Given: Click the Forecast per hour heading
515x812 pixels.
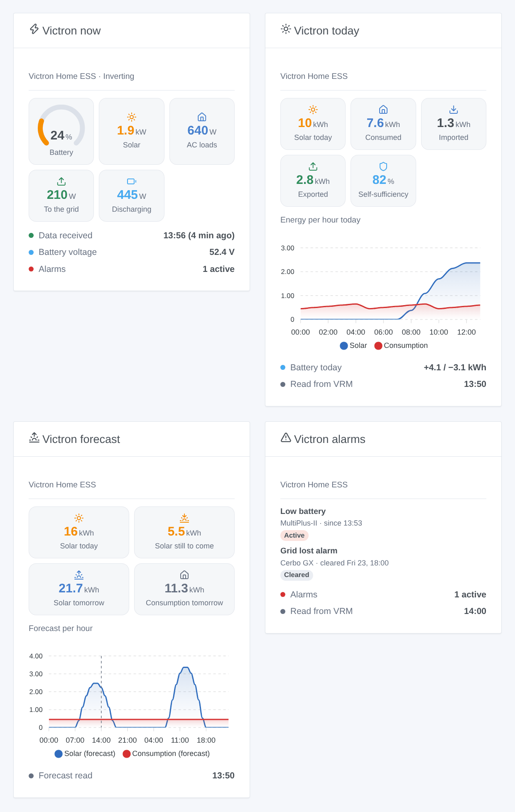Looking at the screenshot, I should pyautogui.click(x=61, y=629).
